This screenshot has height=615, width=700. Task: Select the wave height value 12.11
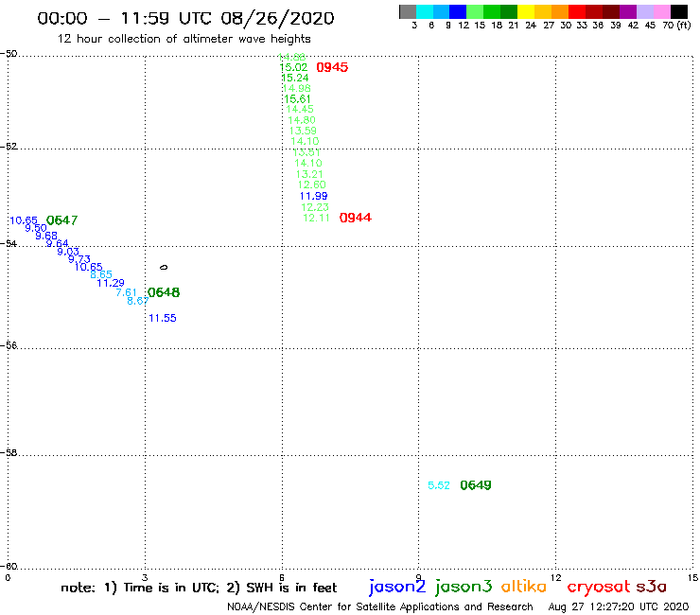(316, 218)
